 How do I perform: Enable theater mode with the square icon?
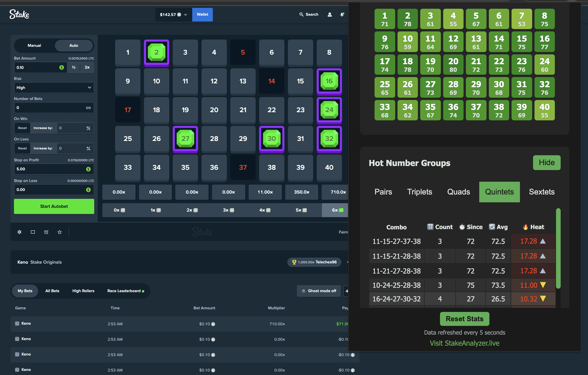[33, 232]
